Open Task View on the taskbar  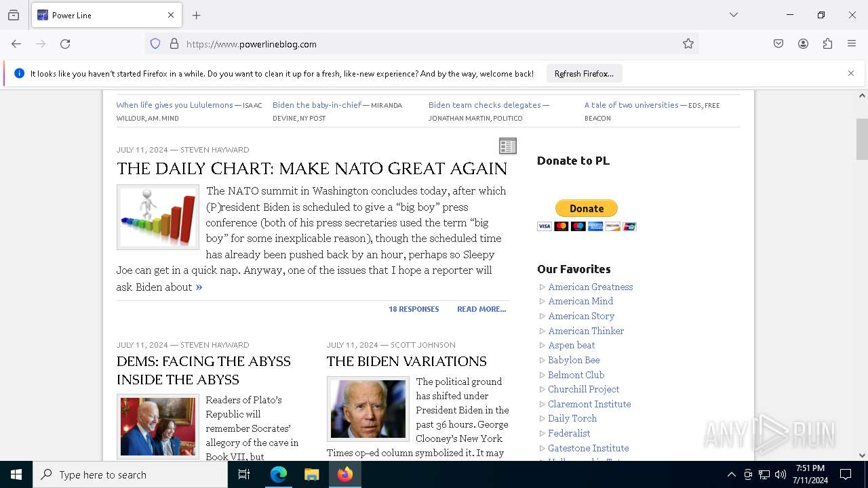coord(244,474)
